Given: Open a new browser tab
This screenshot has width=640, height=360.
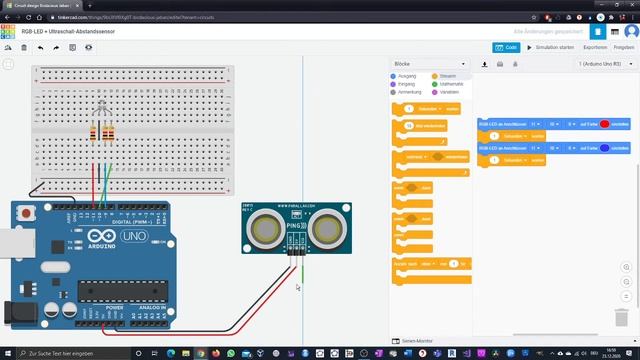Looking at the screenshot, I should coord(90,6).
